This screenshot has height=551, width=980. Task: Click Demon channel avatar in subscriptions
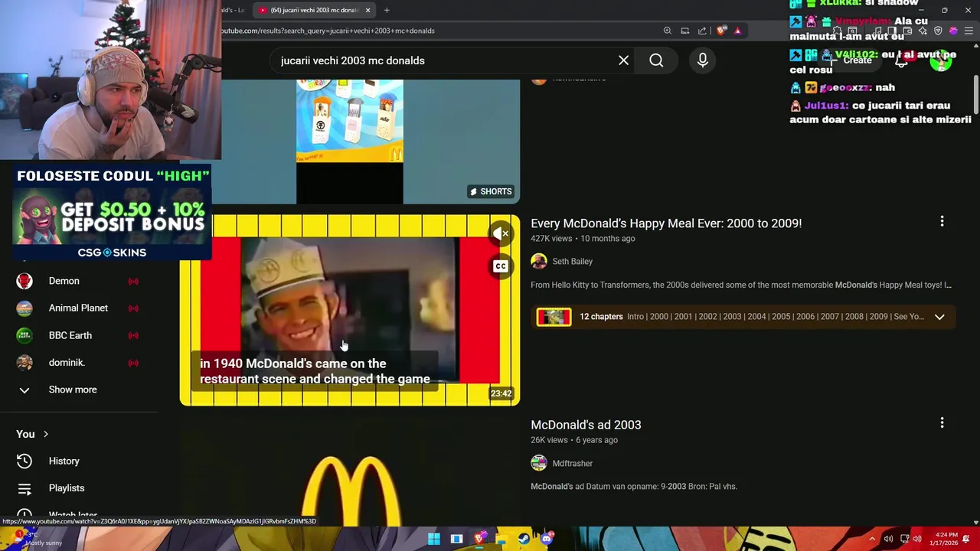point(24,281)
